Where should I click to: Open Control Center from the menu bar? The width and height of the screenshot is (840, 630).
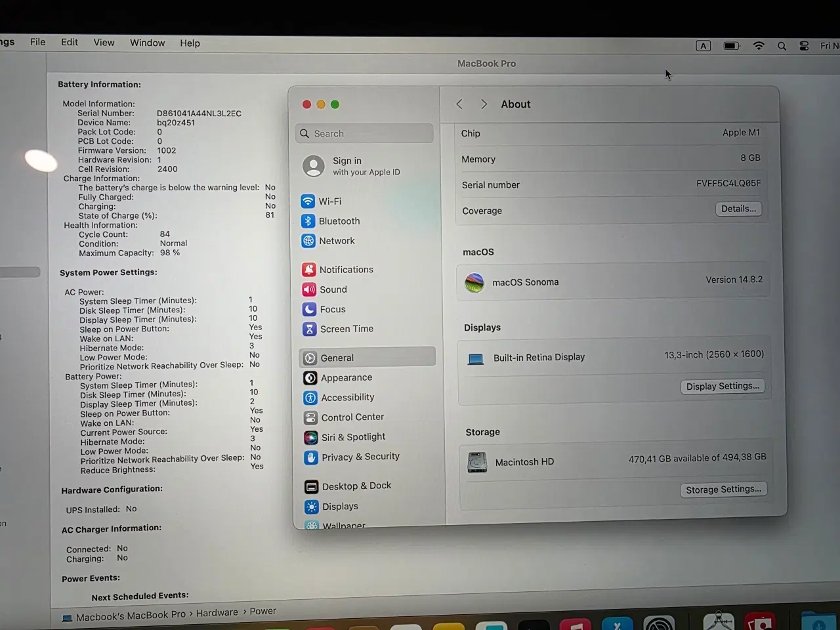pyautogui.click(x=804, y=46)
